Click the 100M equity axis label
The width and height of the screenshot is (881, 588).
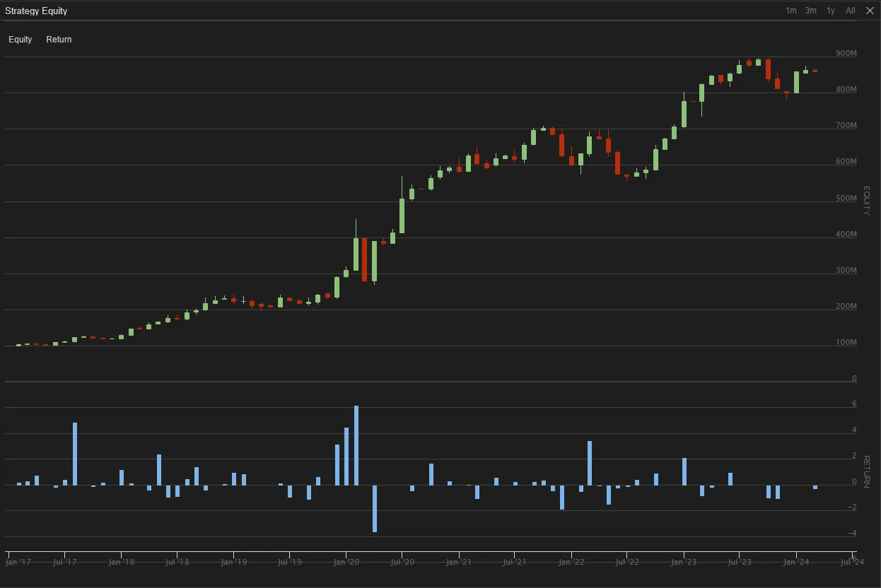pyautogui.click(x=846, y=343)
